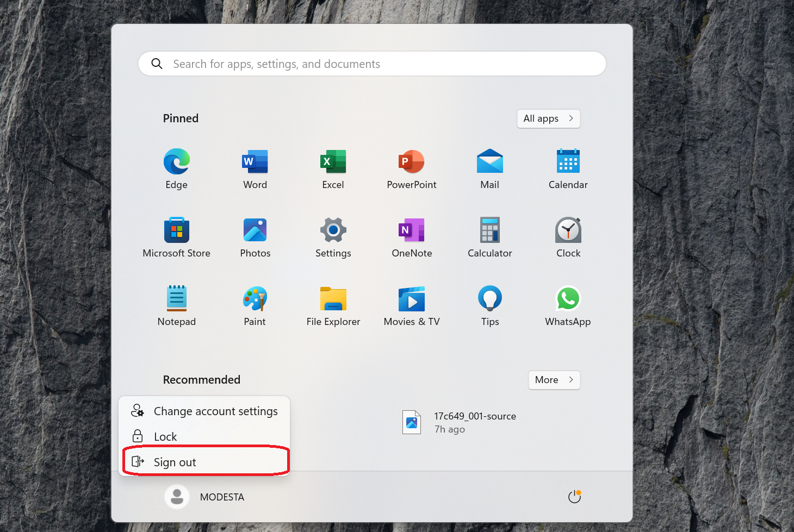
Task: Show more Recommended items
Action: coord(554,380)
